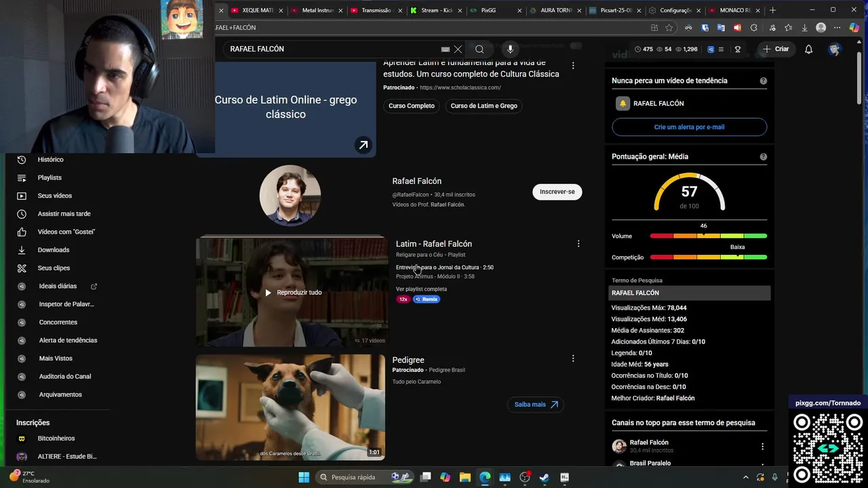This screenshot has width=868, height=488.
Task: Click the Remix badge
Action: 427,299
